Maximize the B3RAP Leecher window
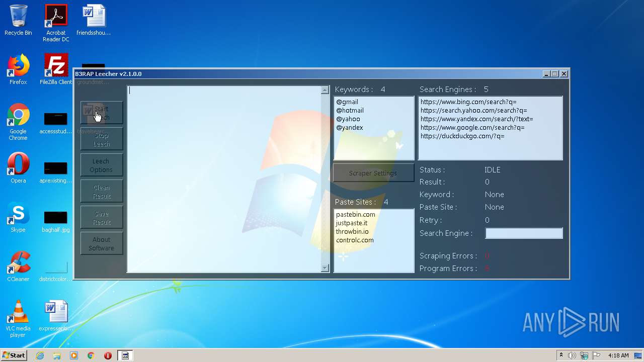The image size is (644, 362). coord(555,74)
